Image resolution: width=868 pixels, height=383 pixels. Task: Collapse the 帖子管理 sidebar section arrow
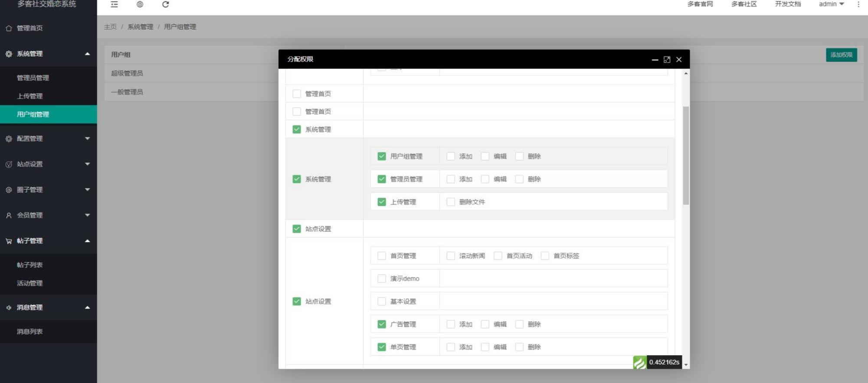point(87,241)
